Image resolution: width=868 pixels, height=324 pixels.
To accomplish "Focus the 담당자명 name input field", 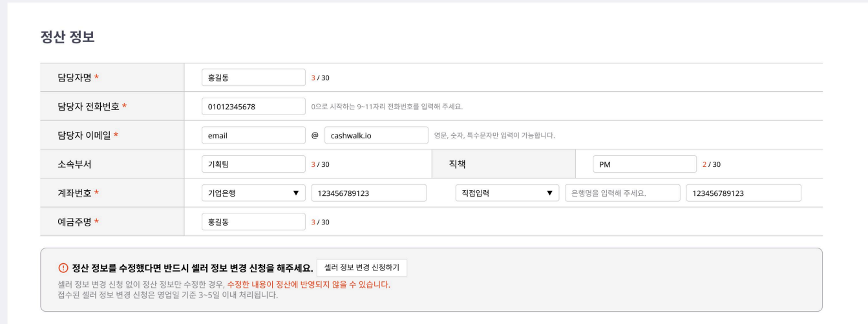I will coord(253,78).
